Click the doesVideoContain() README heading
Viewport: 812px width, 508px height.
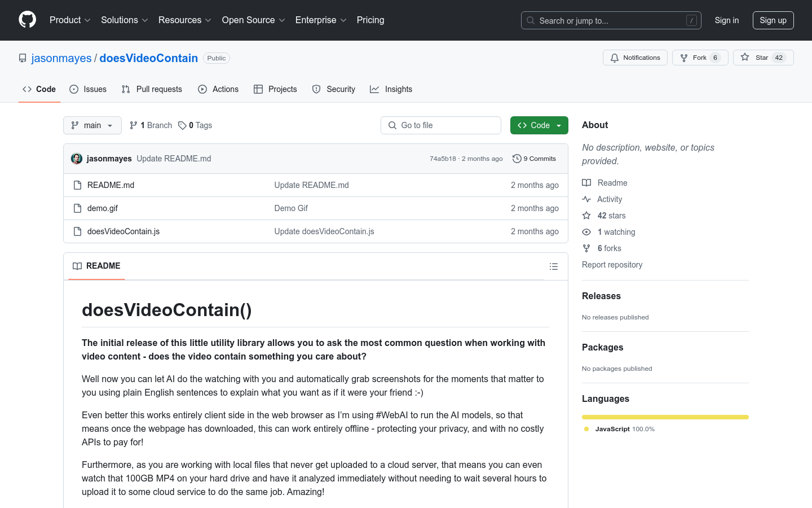[167, 310]
